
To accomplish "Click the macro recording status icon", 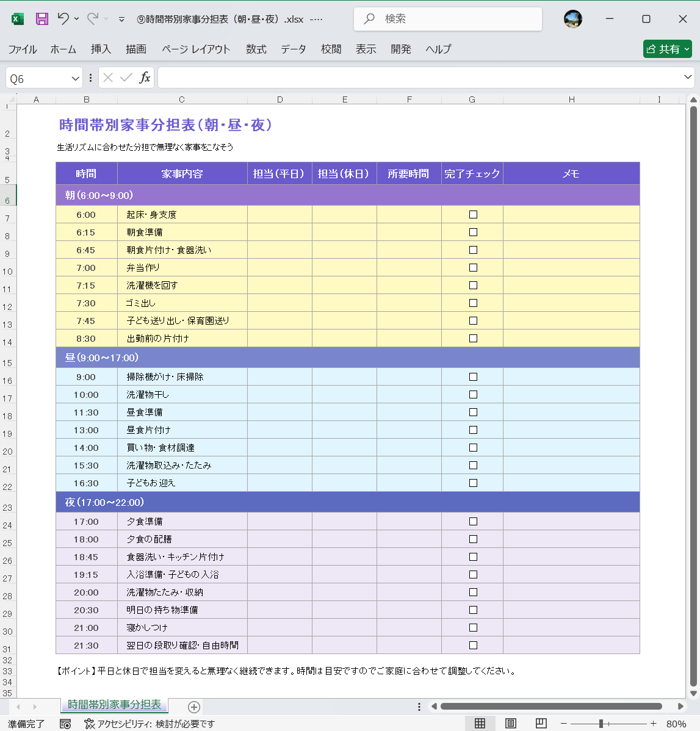I will 65,724.
